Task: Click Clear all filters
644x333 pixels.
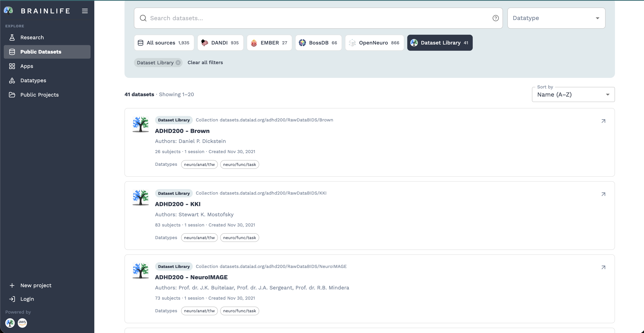Action: (205, 62)
